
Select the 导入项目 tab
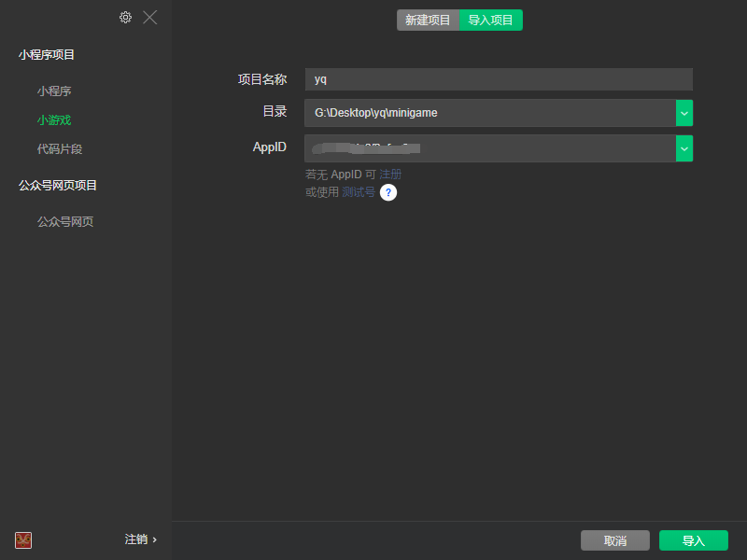491,20
